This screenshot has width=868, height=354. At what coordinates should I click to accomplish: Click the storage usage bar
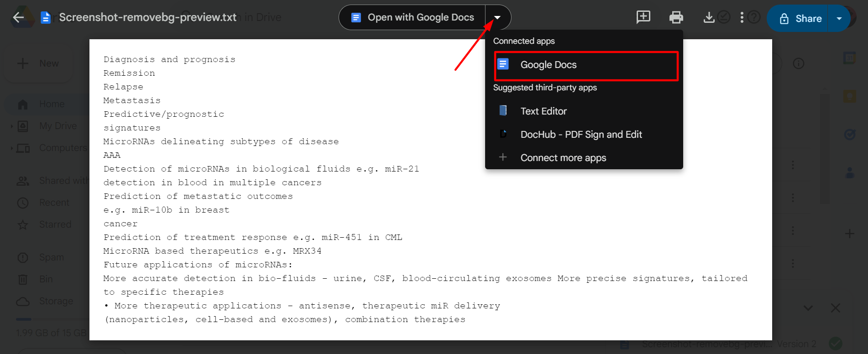[52, 319]
